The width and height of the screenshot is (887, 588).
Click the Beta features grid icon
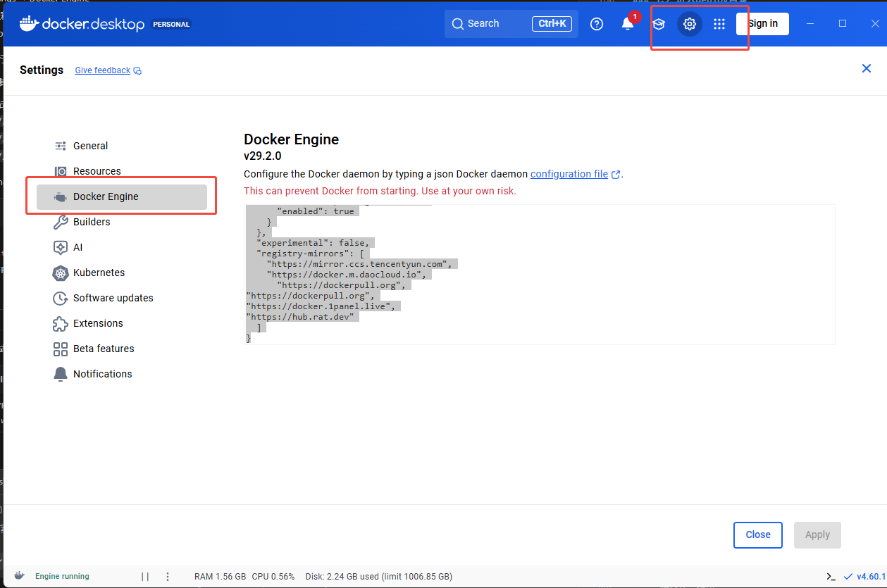pyautogui.click(x=61, y=349)
